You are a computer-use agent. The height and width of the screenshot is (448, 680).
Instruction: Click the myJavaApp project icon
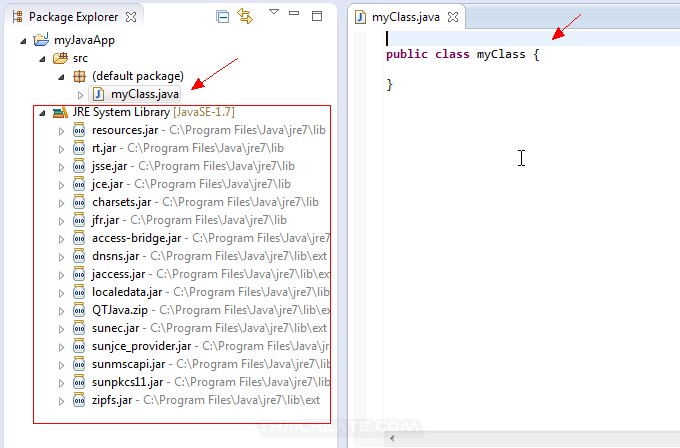[x=41, y=39]
